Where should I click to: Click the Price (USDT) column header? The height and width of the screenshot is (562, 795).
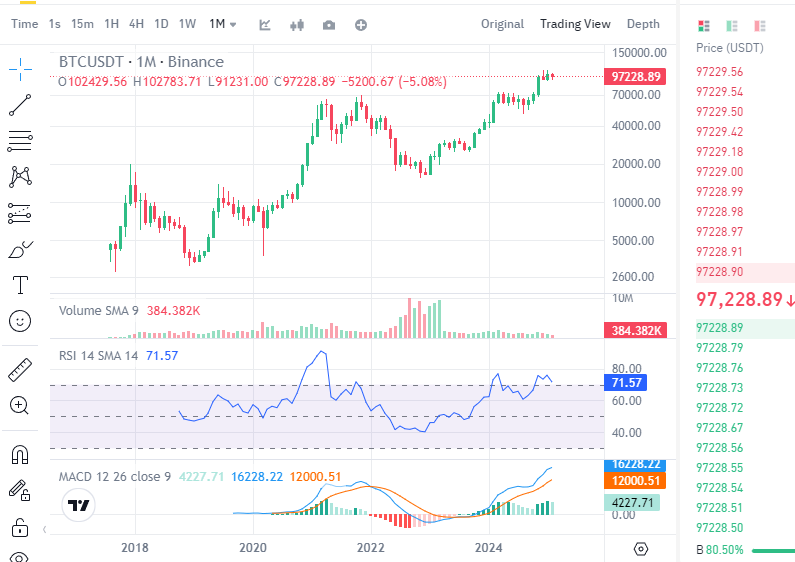pyautogui.click(x=730, y=48)
